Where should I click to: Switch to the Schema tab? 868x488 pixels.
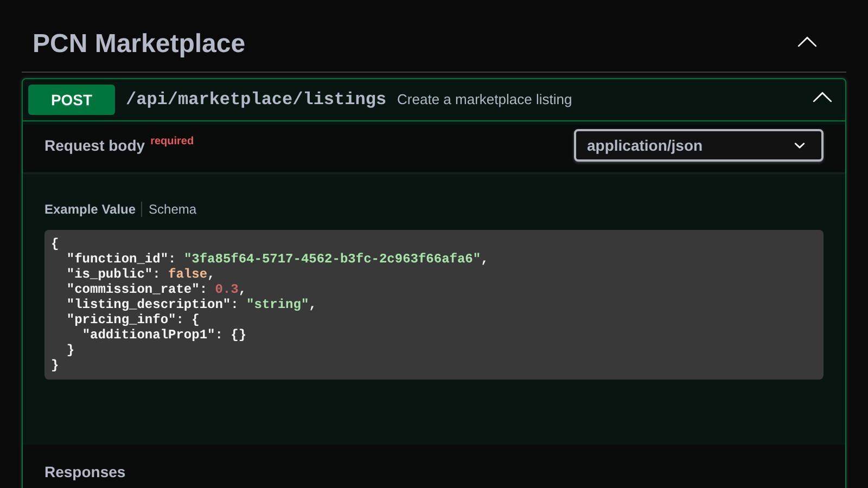point(173,209)
